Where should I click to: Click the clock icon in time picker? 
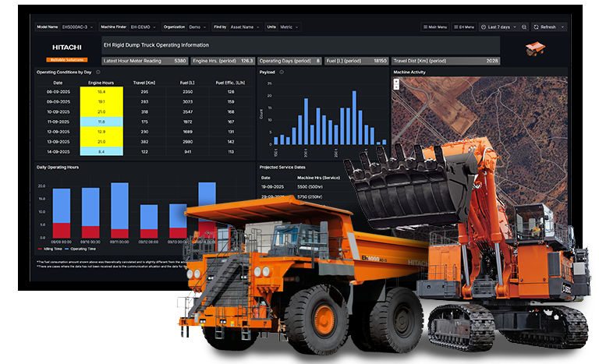point(484,27)
